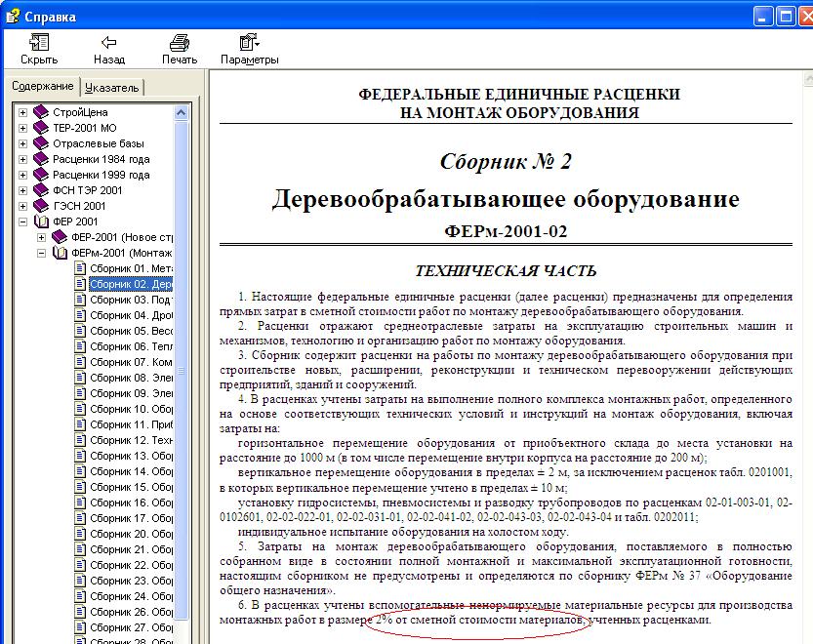The width and height of the screenshot is (813, 644).
Task: Collapse the ФЕР 2001 node
Action: click(x=22, y=221)
